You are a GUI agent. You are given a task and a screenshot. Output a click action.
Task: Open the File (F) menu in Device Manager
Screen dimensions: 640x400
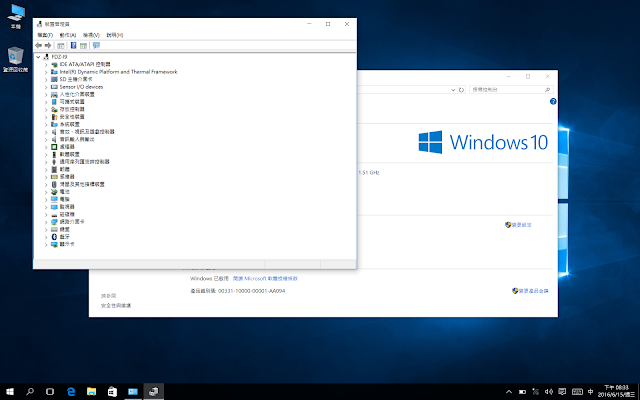(45, 35)
